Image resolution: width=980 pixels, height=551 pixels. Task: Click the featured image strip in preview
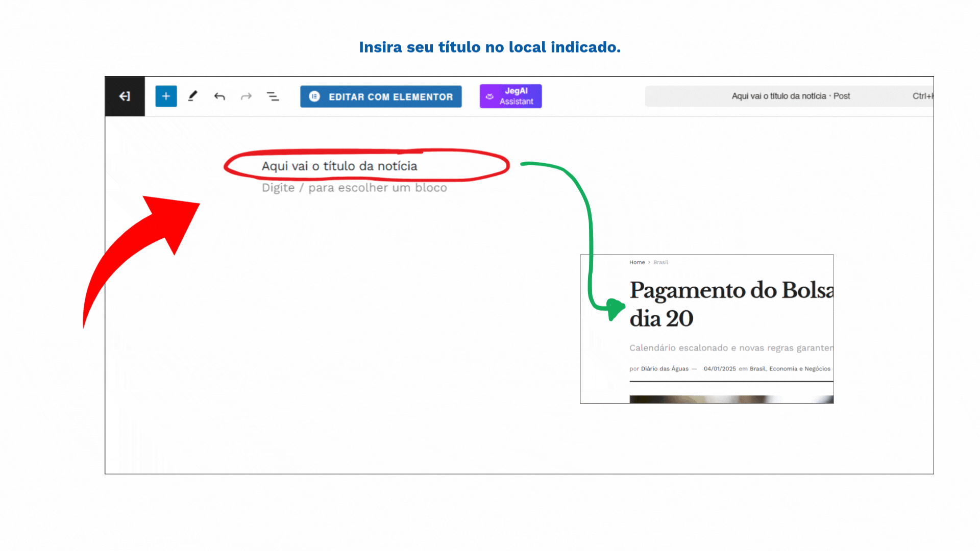[731, 399]
